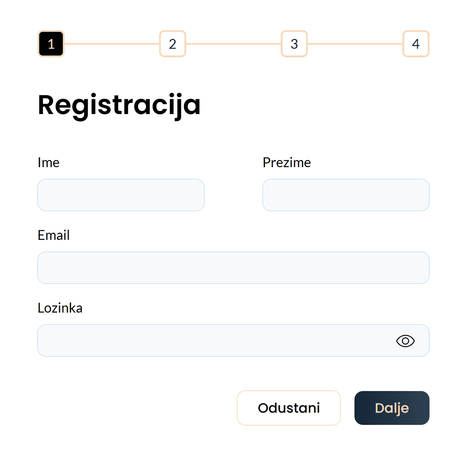The width and height of the screenshot is (467, 476).
Task: Open step 4 of the registration process
Action: point(416,44)
